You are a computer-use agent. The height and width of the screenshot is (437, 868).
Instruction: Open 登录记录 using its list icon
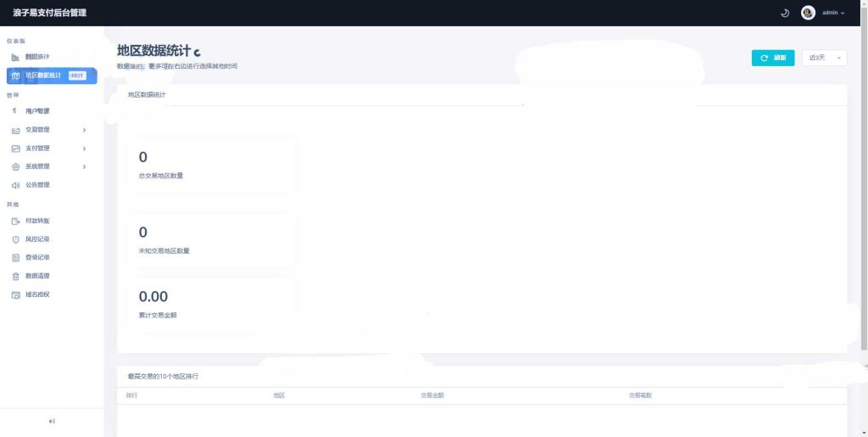pos(15,258)
